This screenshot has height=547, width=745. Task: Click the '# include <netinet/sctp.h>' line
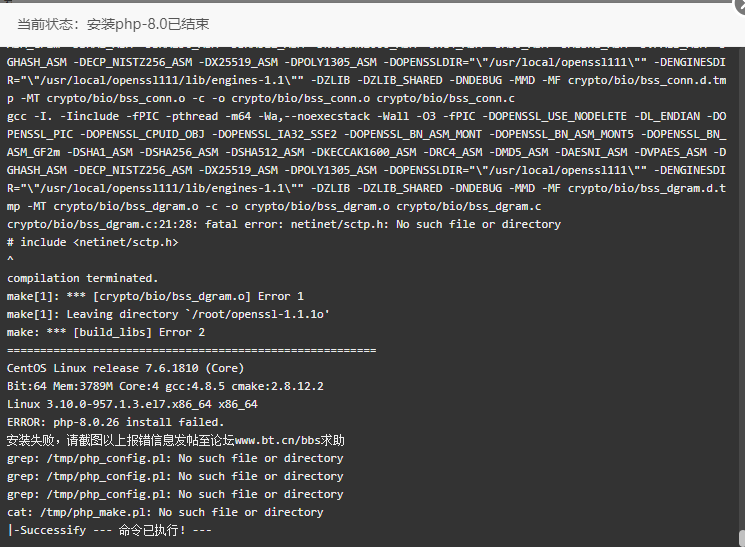click(x=93, y=242)
